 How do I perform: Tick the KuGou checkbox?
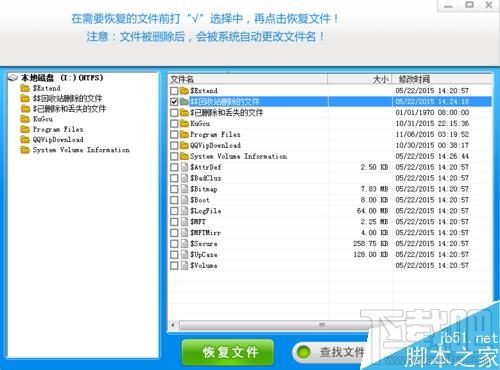point(174,124)
